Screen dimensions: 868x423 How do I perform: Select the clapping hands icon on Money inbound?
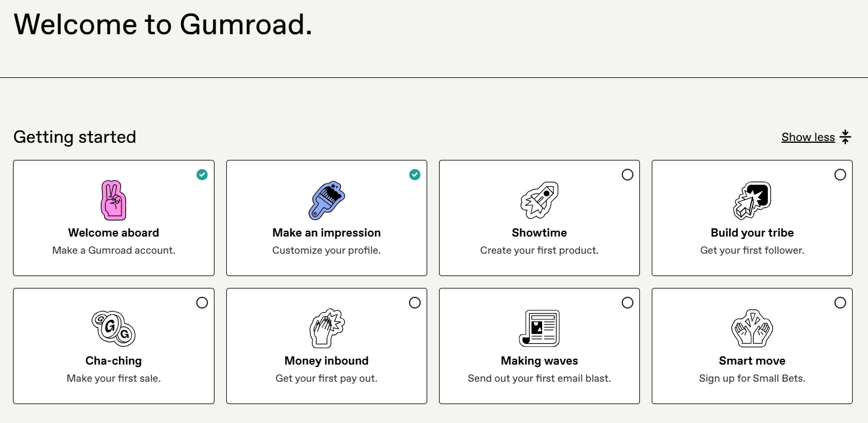(326, 327)
